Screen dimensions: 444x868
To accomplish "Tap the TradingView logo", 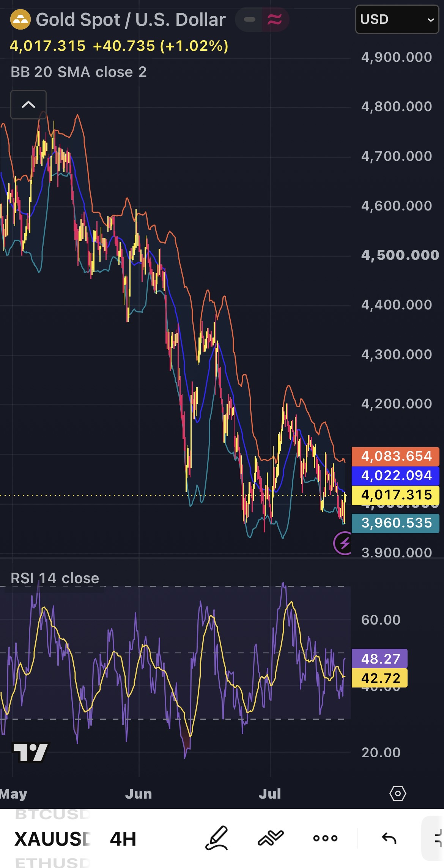I will 31,752.
